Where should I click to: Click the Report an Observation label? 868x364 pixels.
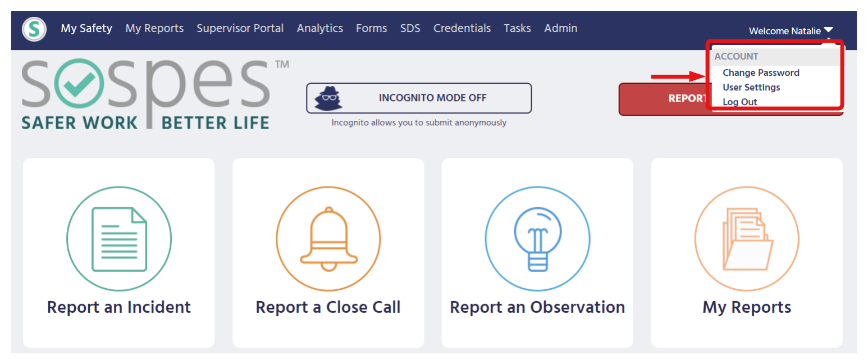coord(538,307)
